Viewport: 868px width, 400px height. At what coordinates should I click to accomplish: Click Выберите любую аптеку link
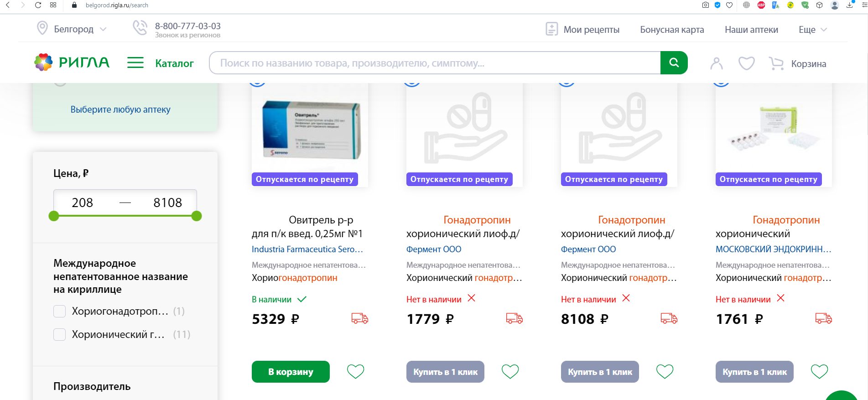point(120,109)
